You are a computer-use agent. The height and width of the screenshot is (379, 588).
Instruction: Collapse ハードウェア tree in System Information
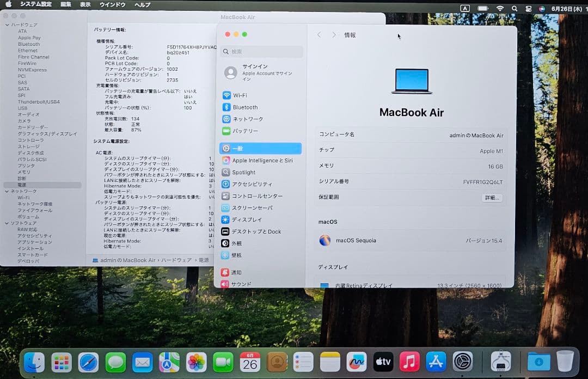[7, 25]
